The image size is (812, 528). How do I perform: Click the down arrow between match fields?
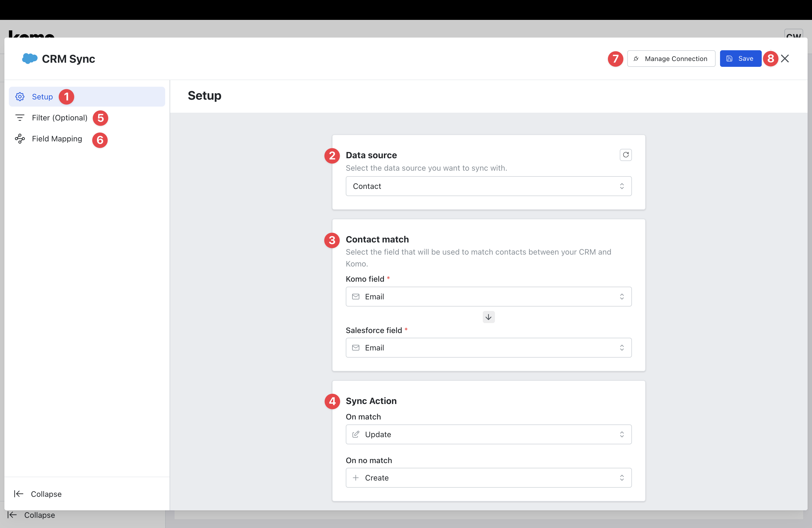pyautogui.click(x=489, y=317)
